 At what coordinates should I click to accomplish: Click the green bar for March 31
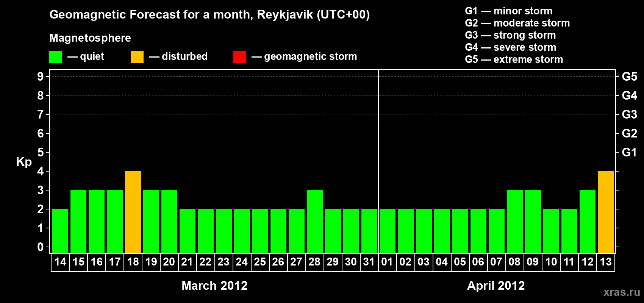[x=369, y=231]
